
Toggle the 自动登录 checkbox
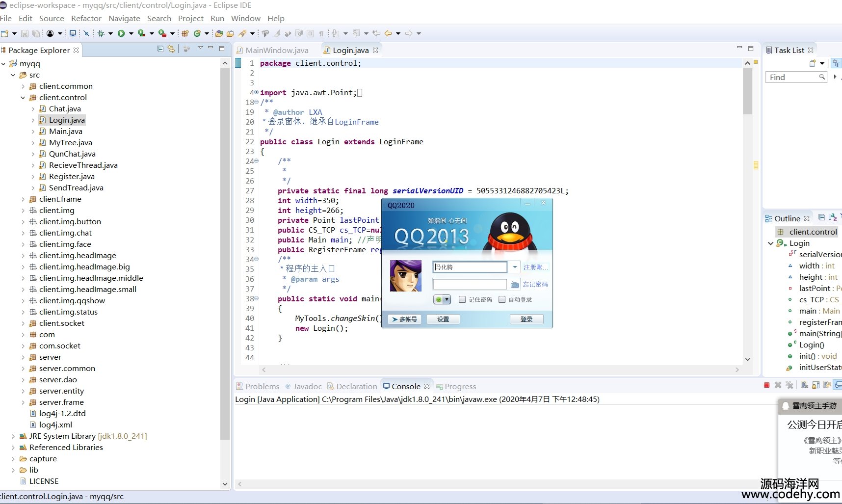click(501, 299)
